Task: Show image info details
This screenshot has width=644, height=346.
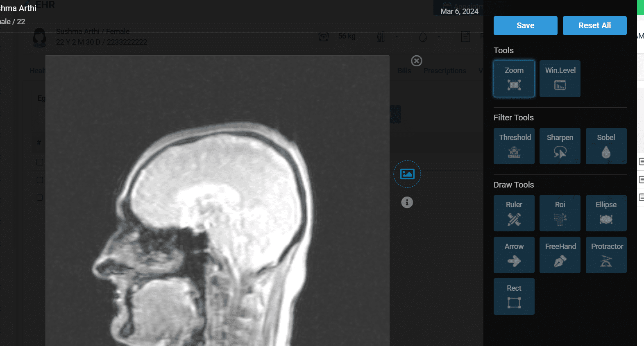Action: (407, 202)
